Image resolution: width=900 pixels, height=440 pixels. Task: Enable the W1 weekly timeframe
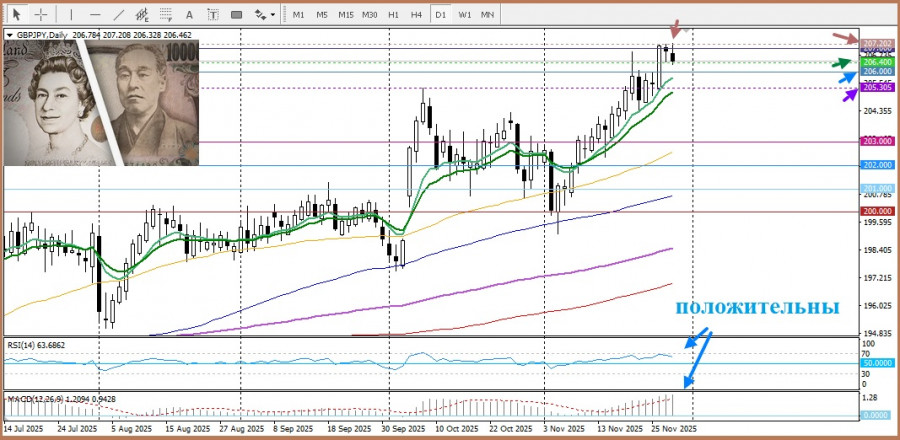tap(465, 15)
